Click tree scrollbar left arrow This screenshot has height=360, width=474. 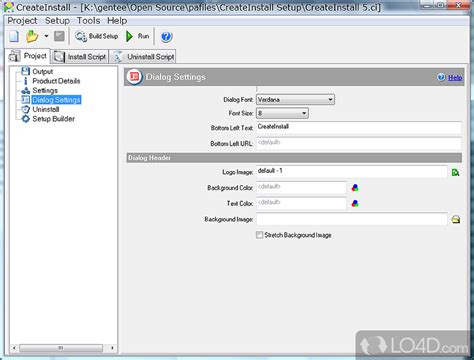(x=14, y=348)
